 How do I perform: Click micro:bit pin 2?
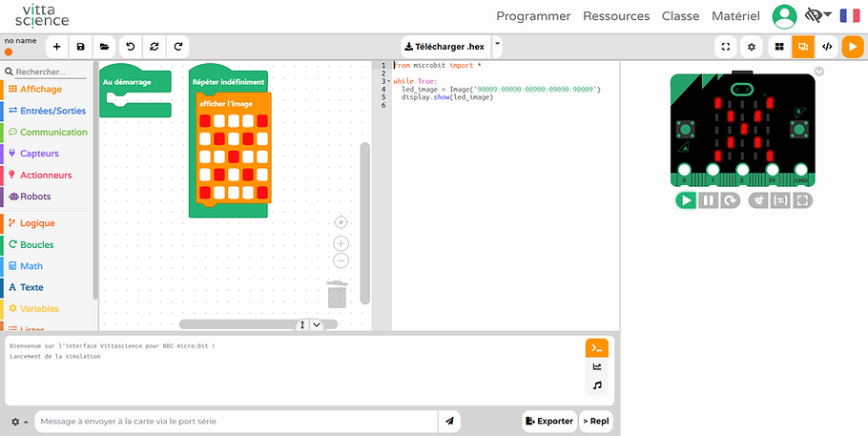[742, 170]
